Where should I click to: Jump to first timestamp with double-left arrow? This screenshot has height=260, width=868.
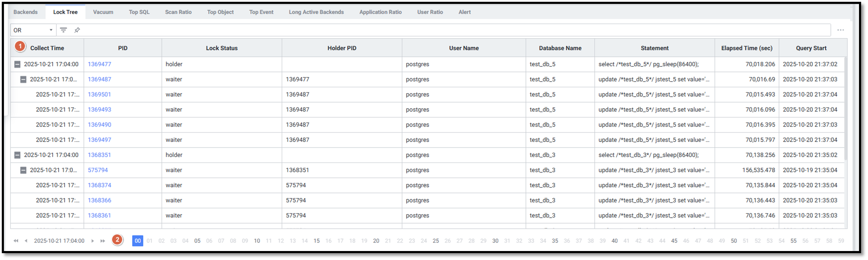click(16, 241)
